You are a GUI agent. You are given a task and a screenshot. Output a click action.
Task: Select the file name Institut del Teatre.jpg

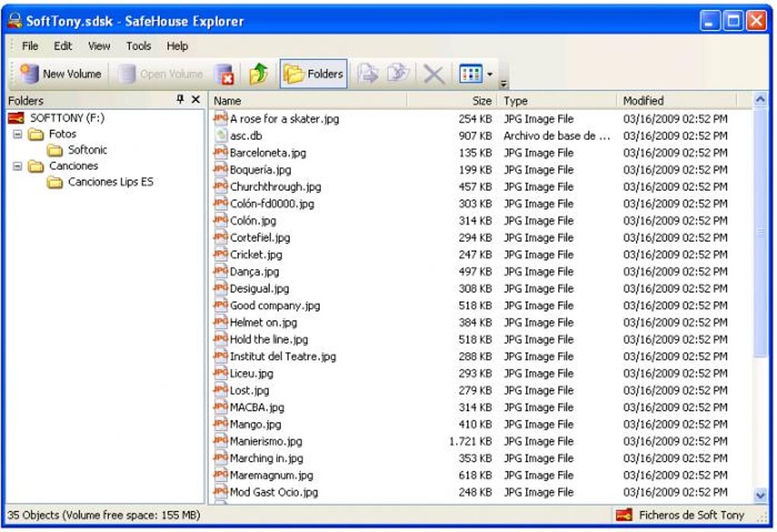tap(283, 356)
